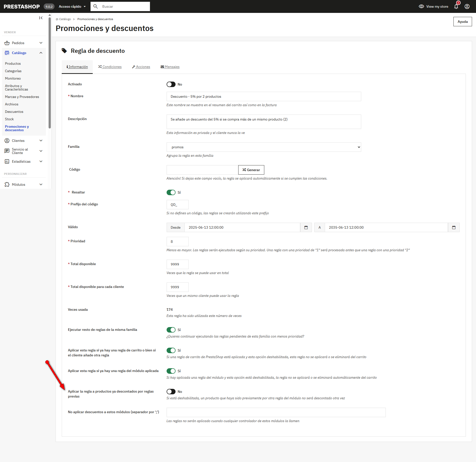Click the Pedidos basket icon
The image size is (476, 462).
[x=7, y=43]
